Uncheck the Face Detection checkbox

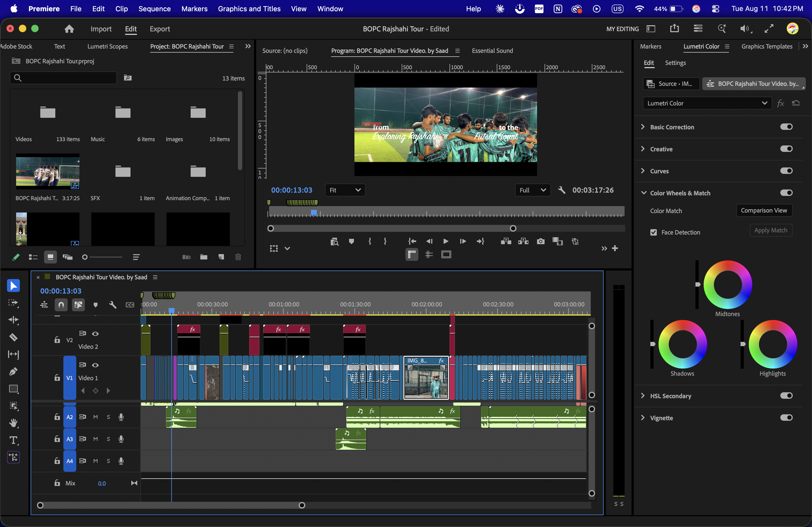653,232
